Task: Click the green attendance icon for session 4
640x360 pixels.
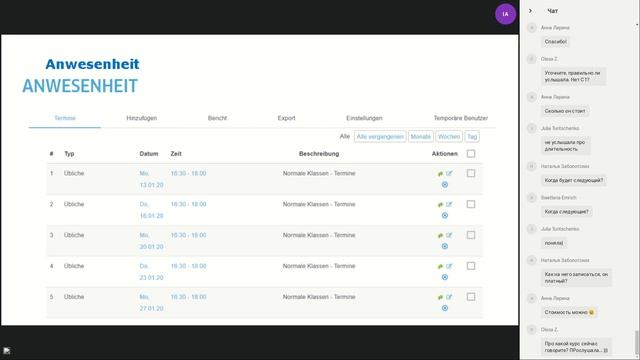Action: click(440, 267)
